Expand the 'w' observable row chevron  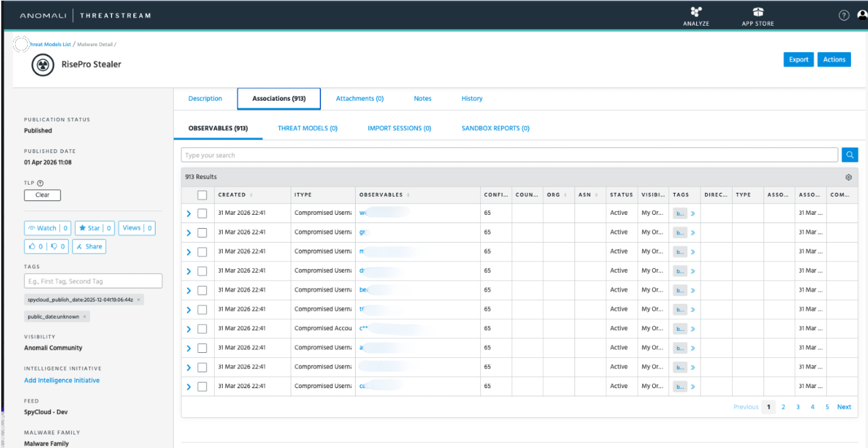(x=188, y=214)
